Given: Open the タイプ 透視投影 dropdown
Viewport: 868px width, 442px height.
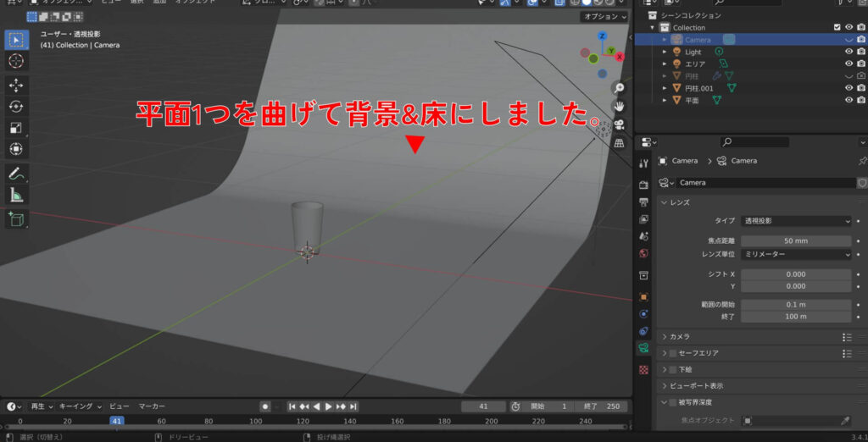Looking at the screenshot, I should click(x=795, y=221).
